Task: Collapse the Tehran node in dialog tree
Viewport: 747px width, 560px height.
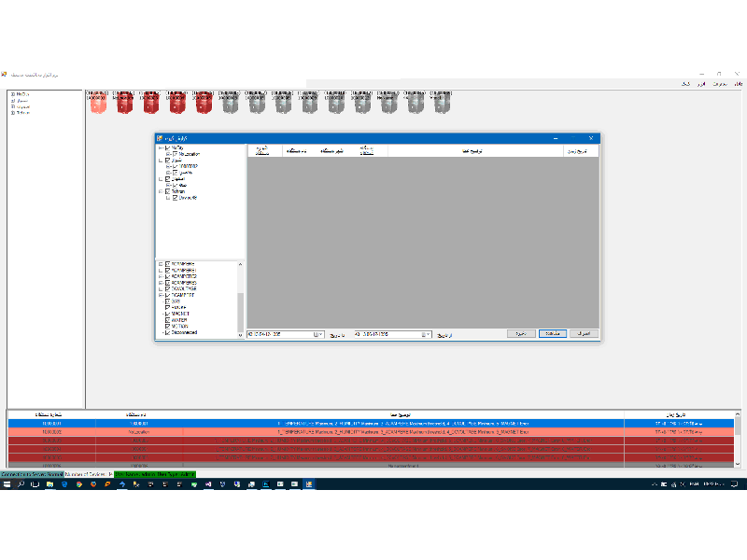Action: click(160, 191)
